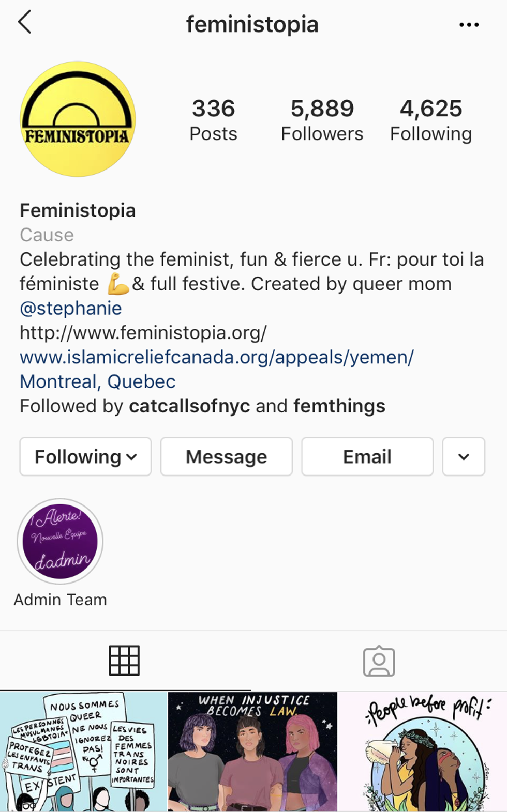
Task: Open the 'Nous sommes queer' protest post
Action: tap(83, 752)
